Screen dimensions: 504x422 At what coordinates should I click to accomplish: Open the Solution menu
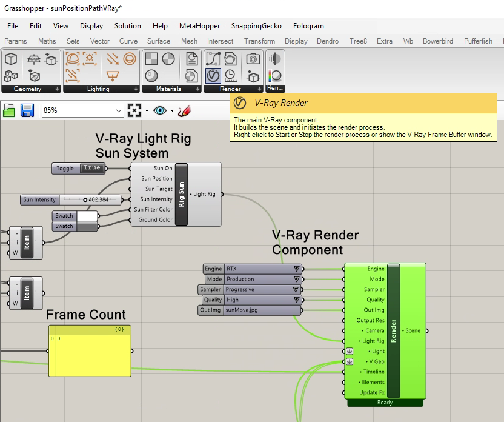(128, 26)
